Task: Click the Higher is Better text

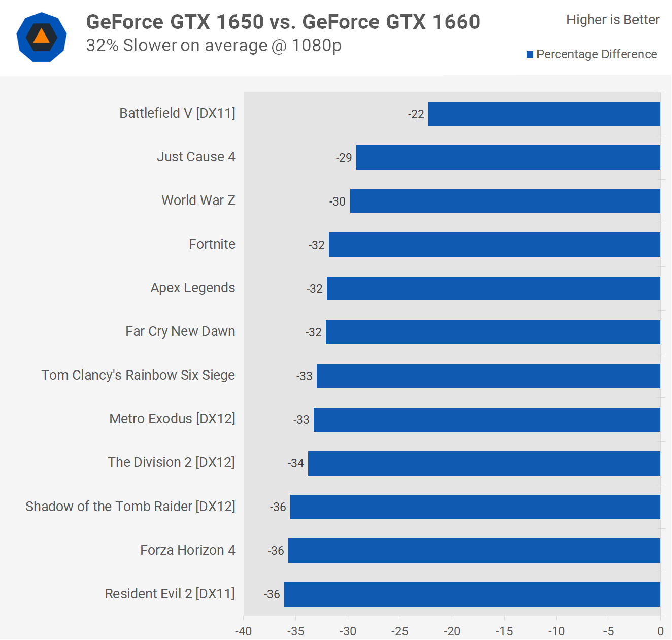Action: coord(613,20)
